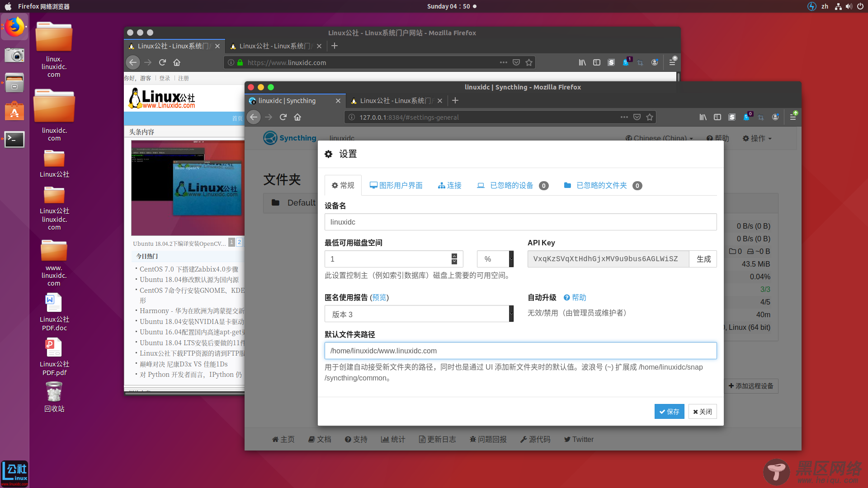Switch to the 常规 settings tab
This screenshot has width=868, height=488.
[343, 185]
